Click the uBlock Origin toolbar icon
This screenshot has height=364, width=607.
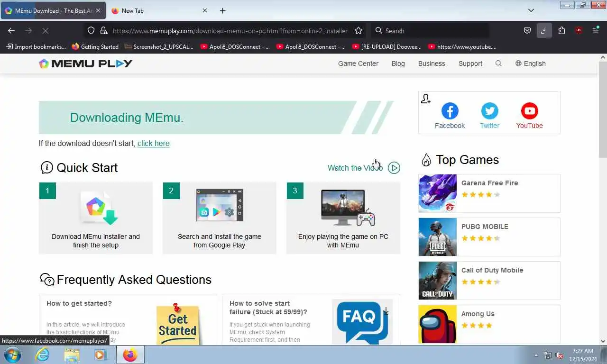coord(578,30)
